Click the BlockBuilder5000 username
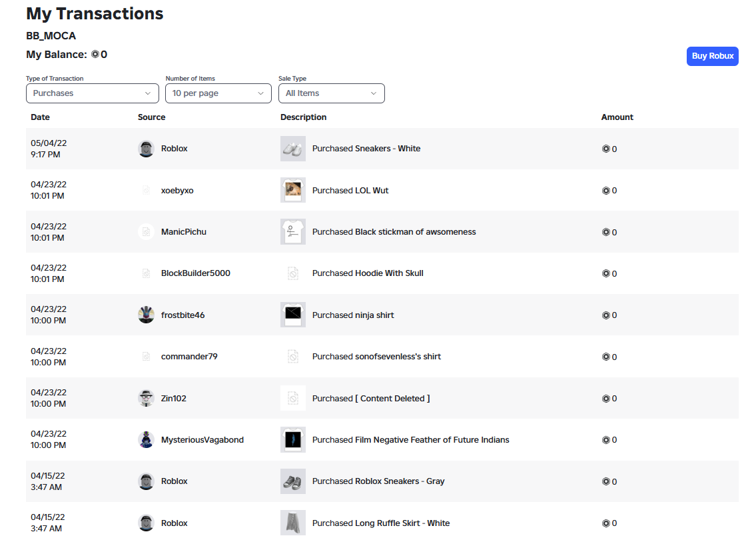This screenshot has width=756, height=546. pos(195,273)
